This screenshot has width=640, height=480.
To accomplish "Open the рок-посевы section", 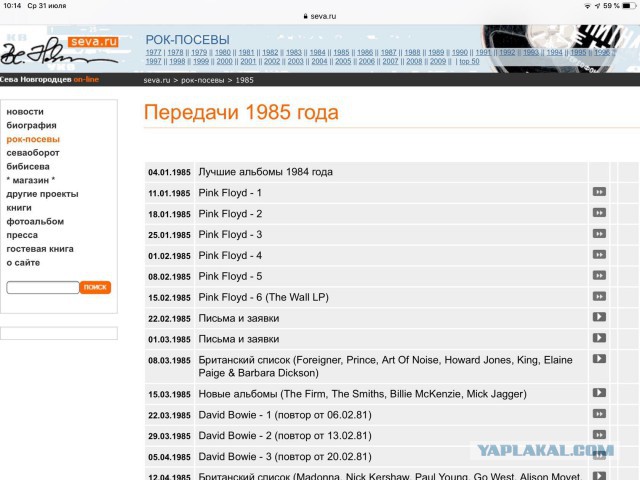I will point(33,139).
